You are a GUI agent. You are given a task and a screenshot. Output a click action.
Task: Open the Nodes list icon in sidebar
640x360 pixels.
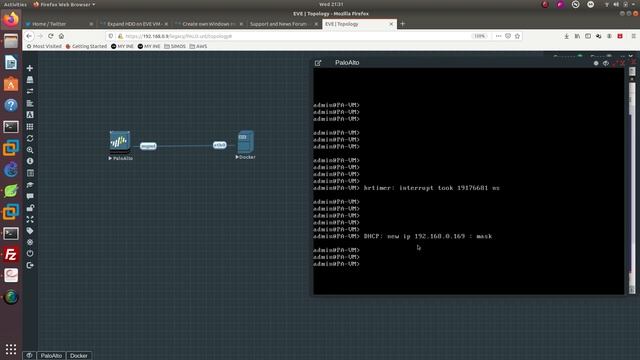tap(30, 80)
